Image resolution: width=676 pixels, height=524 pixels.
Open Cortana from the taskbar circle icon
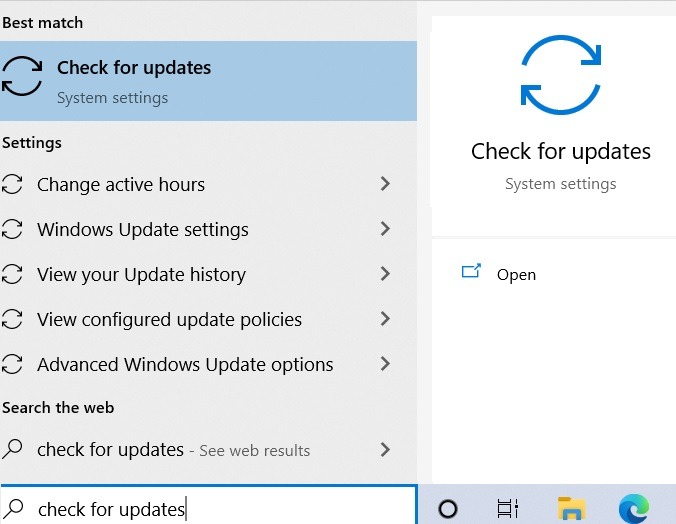click(x=448, y=508)
